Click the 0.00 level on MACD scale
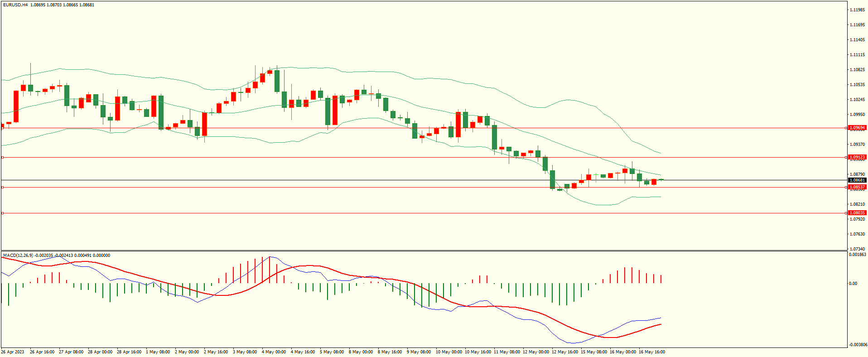Viewport: 868px width, 357px height. pyautogui.click(x=853, y=284)
